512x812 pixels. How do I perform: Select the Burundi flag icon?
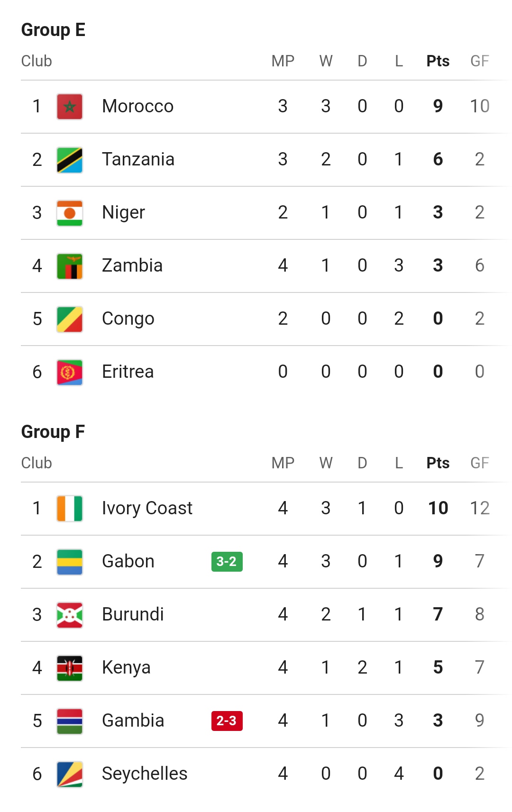(70, 615)
